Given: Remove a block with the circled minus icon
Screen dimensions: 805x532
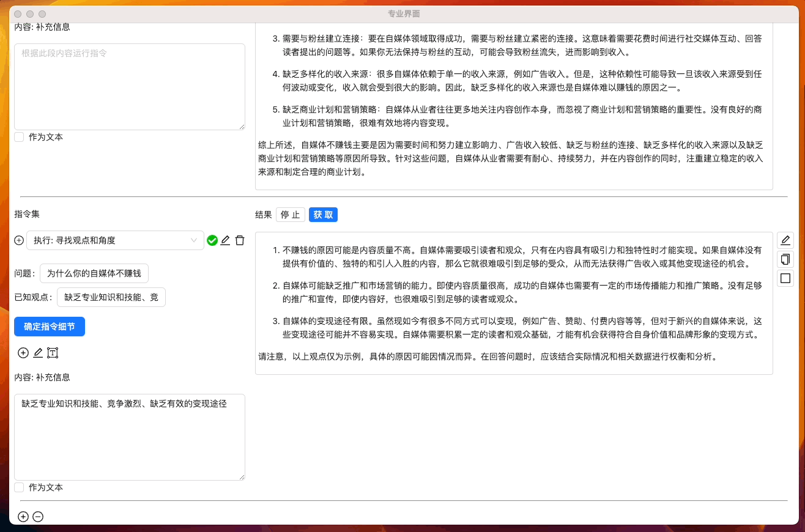Looking at the screenshot, I should coord(38,517).
